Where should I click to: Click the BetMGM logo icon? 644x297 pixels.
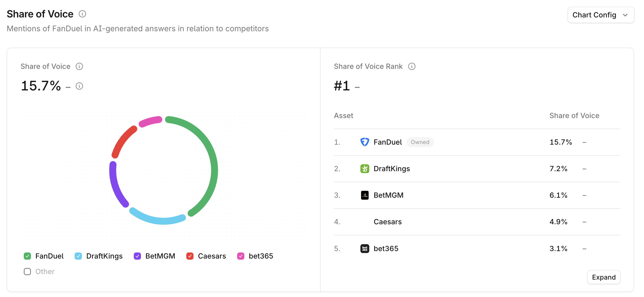coord(365,195)
